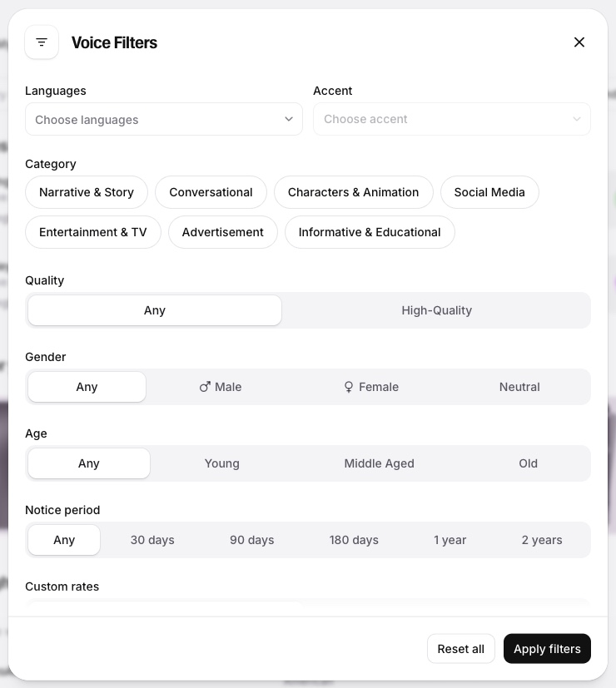Image resolution: width=616 pixels, height=688 pixels.
Task: Set Notice period to 90 days
Action: 252,540
